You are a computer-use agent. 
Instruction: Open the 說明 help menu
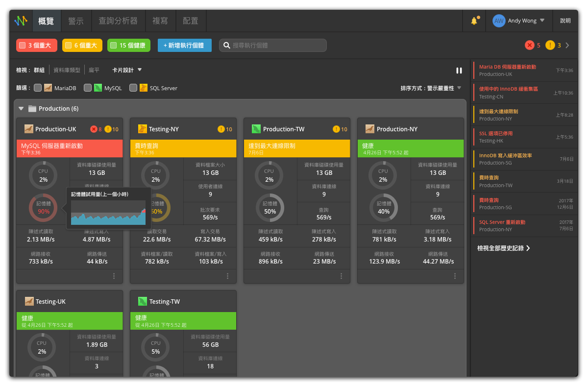coord(565,21)
